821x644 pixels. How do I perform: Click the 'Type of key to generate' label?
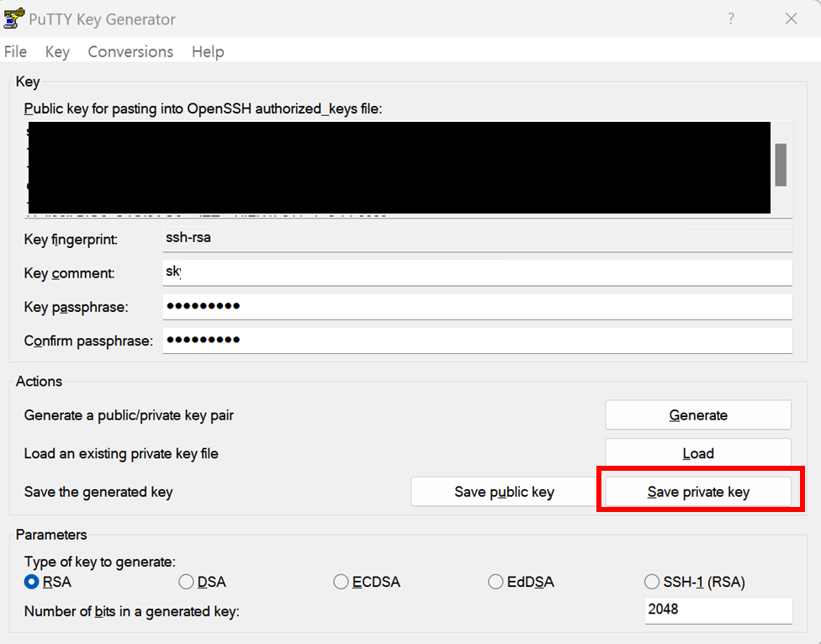pos(100,562)
